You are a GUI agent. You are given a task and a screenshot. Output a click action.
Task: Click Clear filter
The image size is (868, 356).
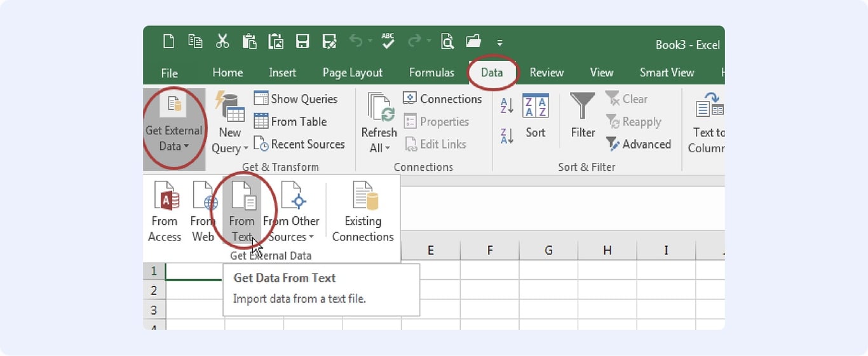tap(627, 98)
